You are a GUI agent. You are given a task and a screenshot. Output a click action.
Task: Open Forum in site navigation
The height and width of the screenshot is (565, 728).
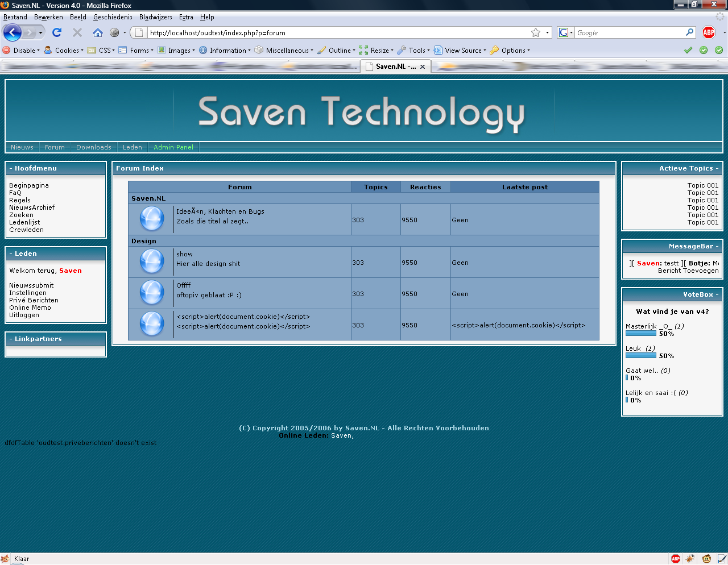pos(55,147)
